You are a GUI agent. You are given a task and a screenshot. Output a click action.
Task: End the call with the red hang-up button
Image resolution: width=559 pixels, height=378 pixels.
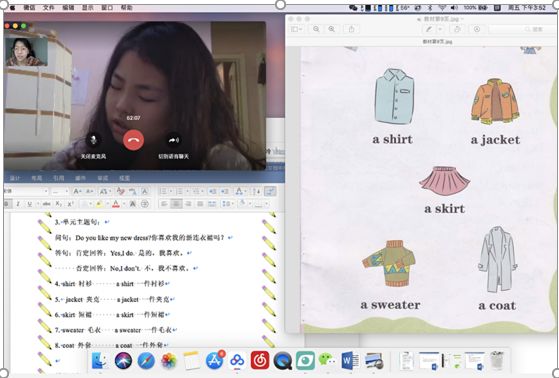tap(133, 140)
